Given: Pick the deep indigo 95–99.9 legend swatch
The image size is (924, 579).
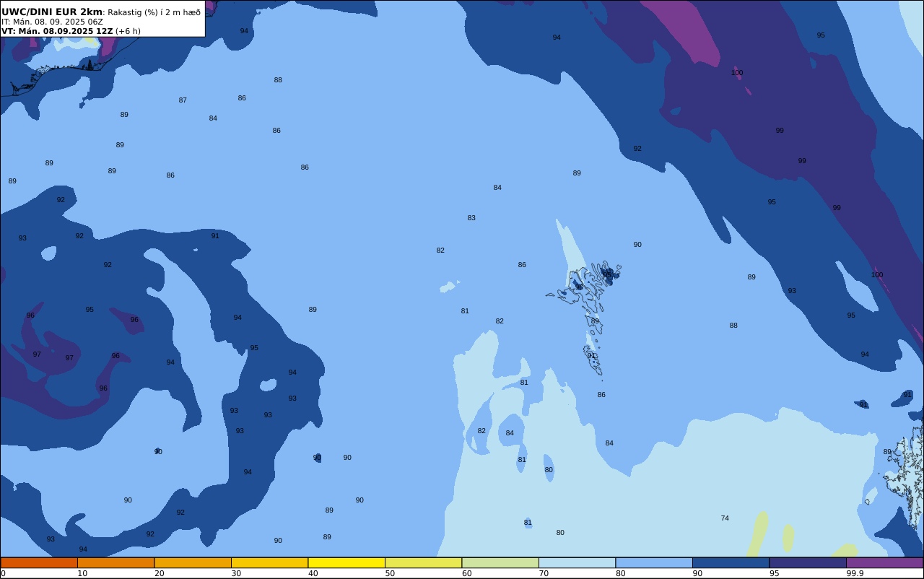Looking at the screenshot, I should click(808, 562).
